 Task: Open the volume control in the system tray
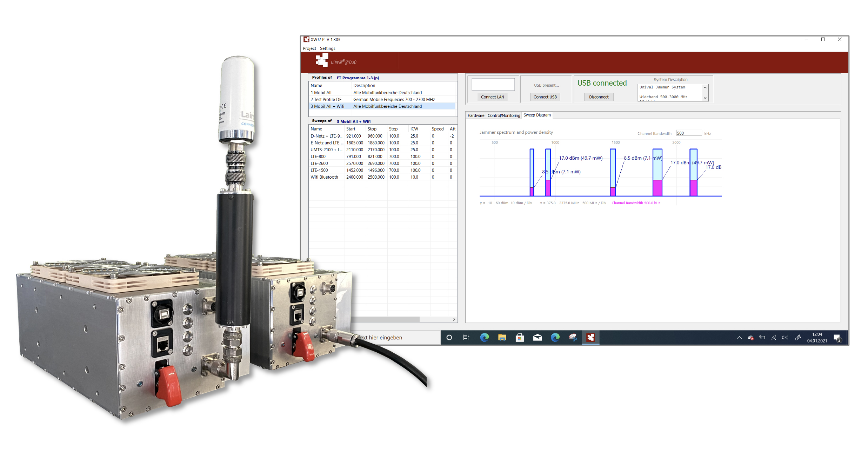[785, 338]
